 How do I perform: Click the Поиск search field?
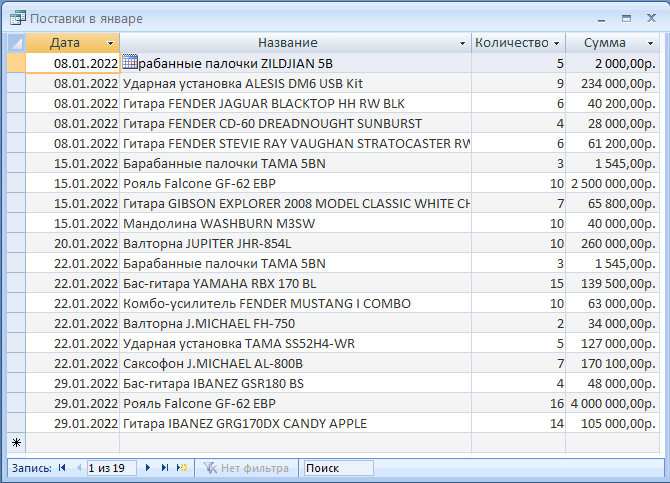click(x=338, y=468)
